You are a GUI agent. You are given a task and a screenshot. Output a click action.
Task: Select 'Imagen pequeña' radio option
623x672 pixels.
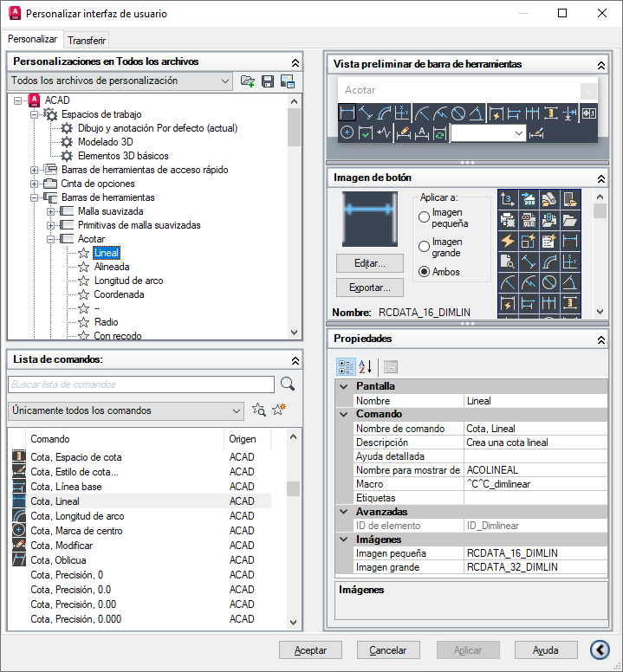coord(424,217)
